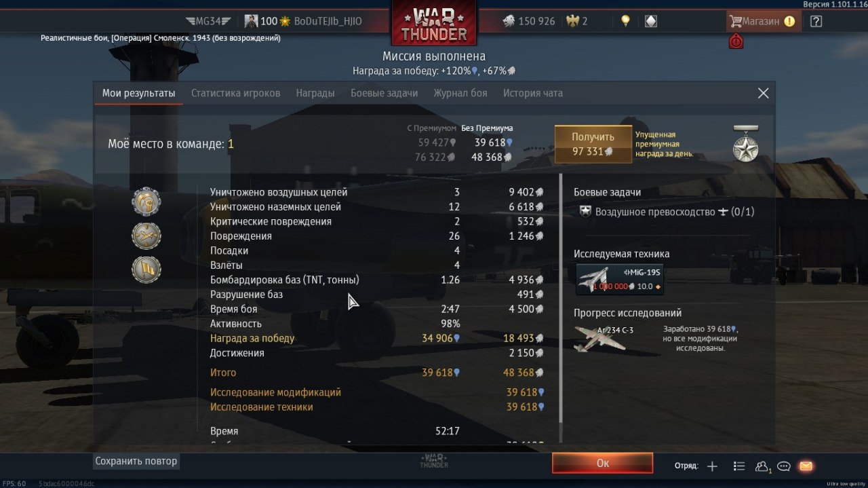This screenshot has width=868, height=488.
Task: Click Сохранить повтор button
Action: click(x=136, y=461)
